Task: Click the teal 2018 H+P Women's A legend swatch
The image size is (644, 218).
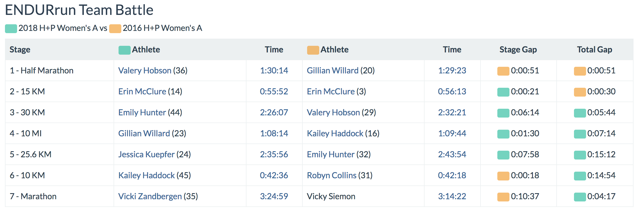Action: [11, 29]
